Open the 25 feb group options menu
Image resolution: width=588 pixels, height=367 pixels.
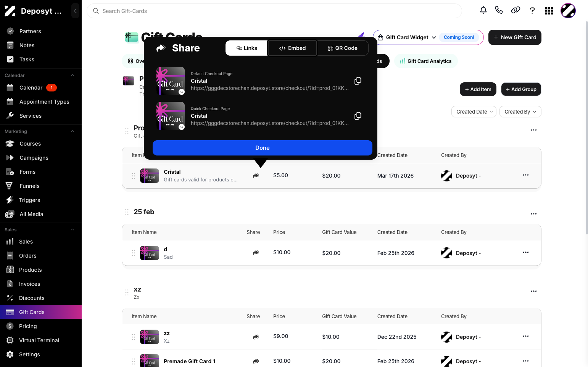pyautogui.click(x=534, y=214)
